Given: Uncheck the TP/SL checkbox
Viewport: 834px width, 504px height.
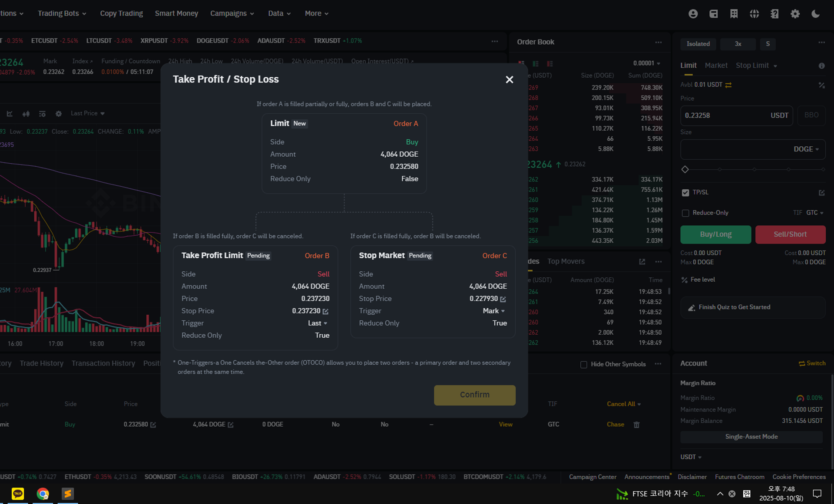Looking at the screenshot, I should point(685,192).
